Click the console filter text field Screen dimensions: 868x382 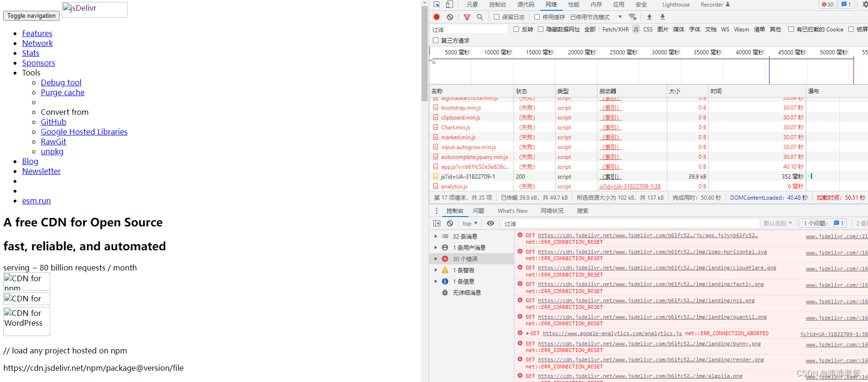(x=631, y=224)
